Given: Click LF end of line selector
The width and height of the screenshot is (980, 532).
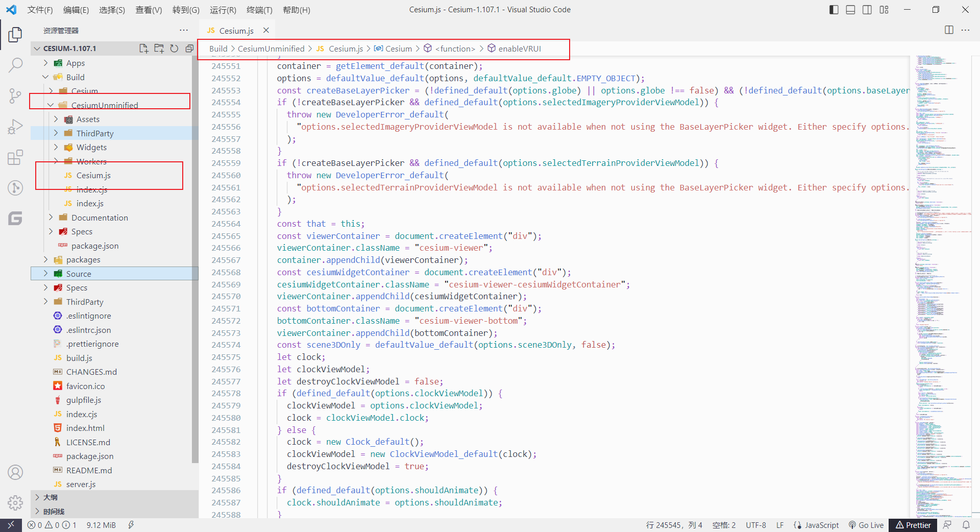Looking at the screenshot, I should tap(780, 525).
